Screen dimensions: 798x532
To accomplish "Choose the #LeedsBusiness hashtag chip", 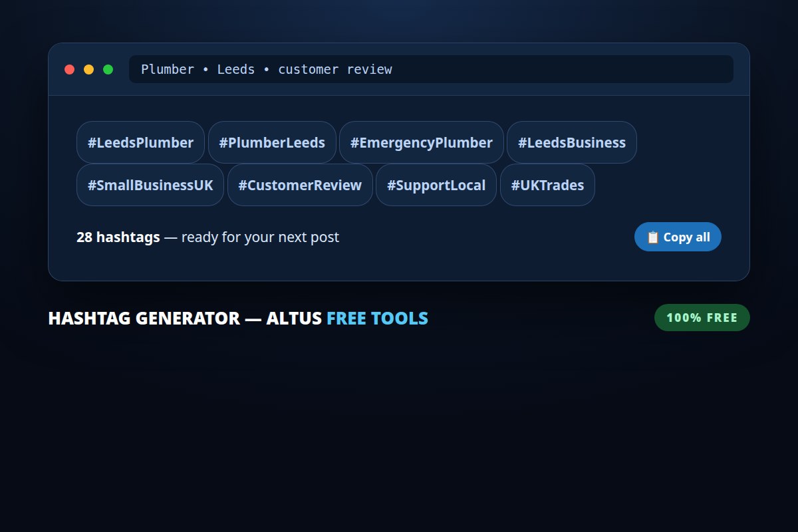I will pyautogui.click(x=572, y=142).
